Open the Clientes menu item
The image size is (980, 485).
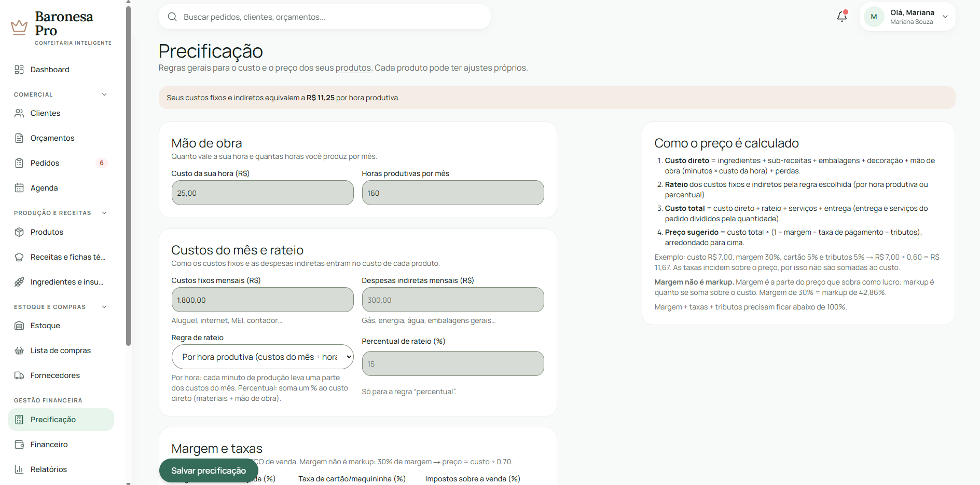click(x=61, y=113)
